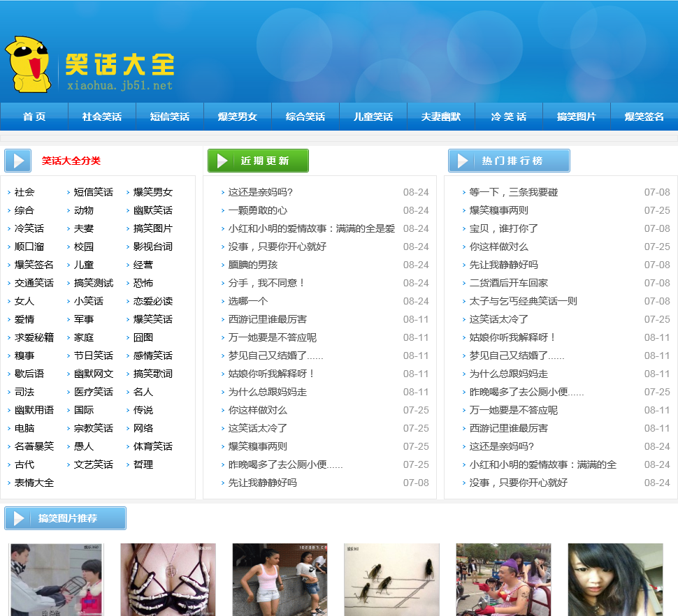Screen dimensions: 678x616
Task: Select 校园 category link
Action: click(x=84, y=247)
